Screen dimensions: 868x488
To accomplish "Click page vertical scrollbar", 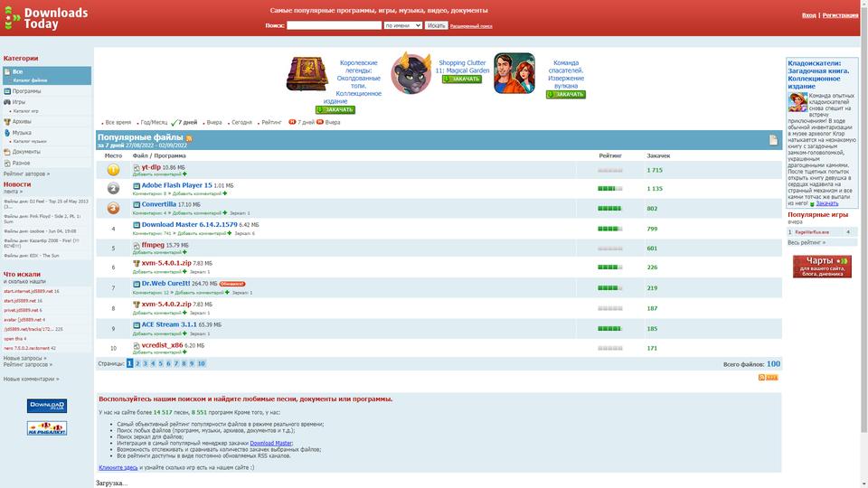I will [864, 221].
